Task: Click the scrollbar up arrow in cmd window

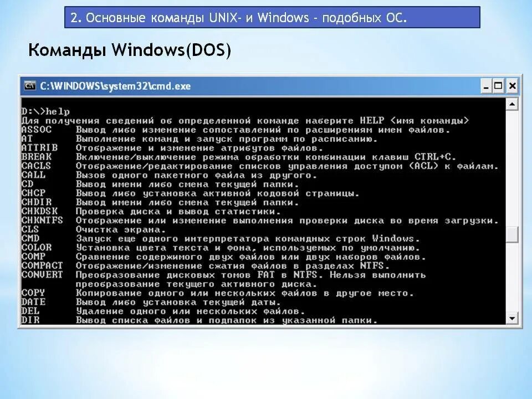Action: point(512,104)
